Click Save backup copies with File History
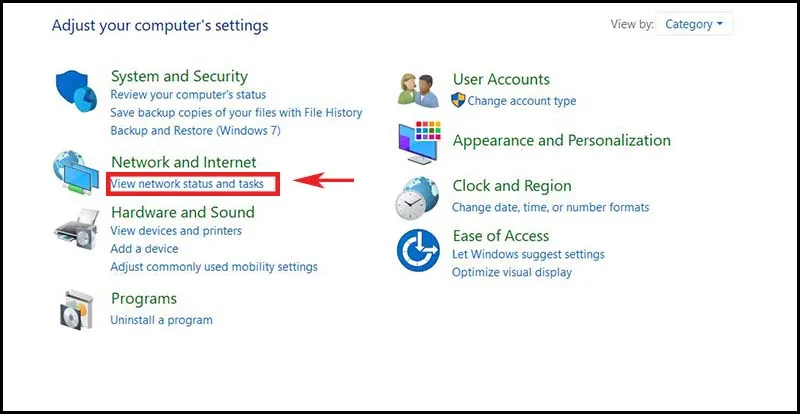800x414 pixels. (236, 113)
